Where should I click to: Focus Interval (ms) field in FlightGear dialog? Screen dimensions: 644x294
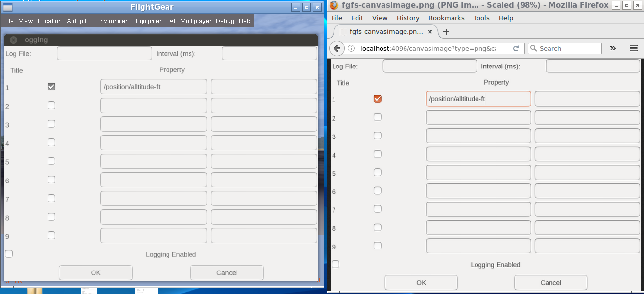[x=269, y=53]
